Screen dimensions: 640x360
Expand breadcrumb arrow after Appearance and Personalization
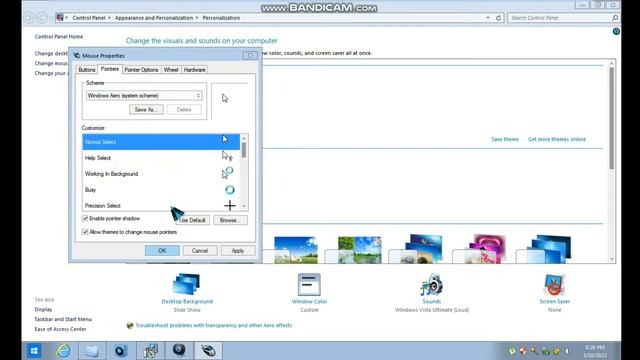pyautogui.click(x=197, y=18)
